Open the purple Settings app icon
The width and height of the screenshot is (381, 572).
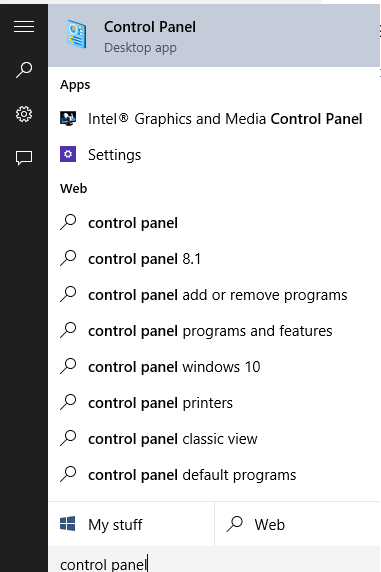68,154
